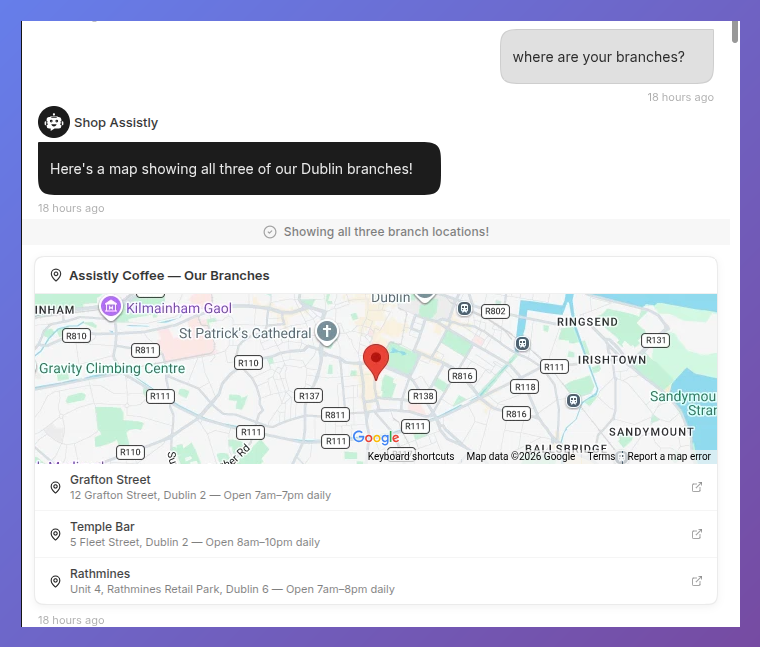Click the Gravity Climbing Centre map label
Viewport: 760px width, 647px height.
[112, 368]
